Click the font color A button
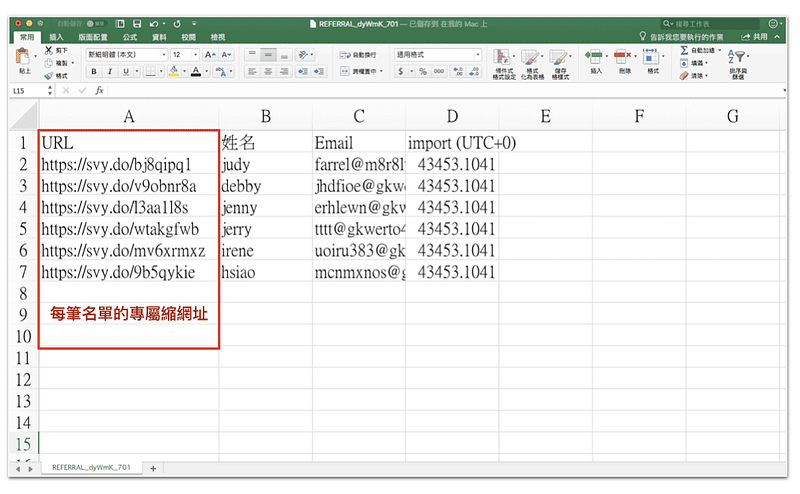The width and height of the screenshot is (800, 494). click(196, 71)
